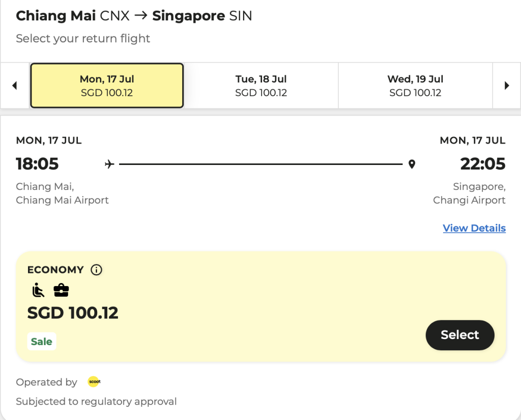Show later dates with right arrow

point(507,86)
